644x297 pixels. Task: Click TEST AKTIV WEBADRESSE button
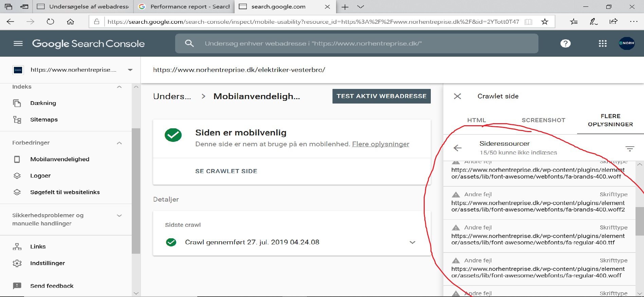[381, 96]
